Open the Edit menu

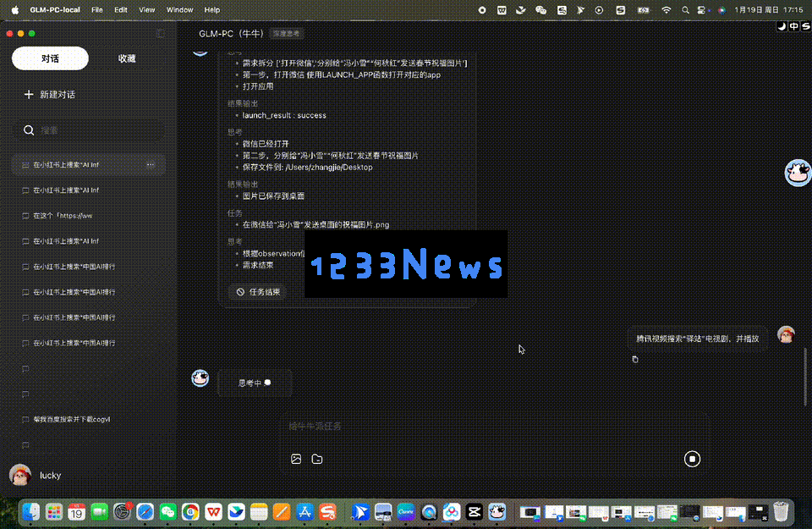coord(121,10)
